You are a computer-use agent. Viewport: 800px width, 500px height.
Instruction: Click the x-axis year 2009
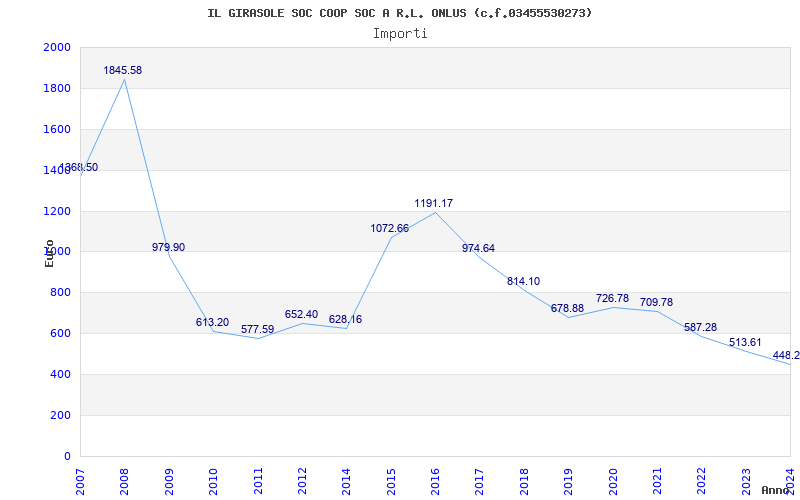[x=169, y=482]
